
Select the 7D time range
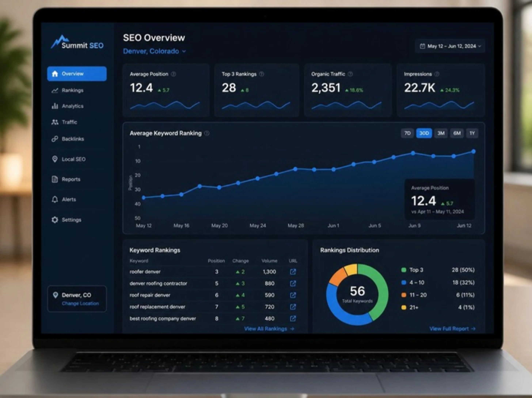tap(407, 133)
